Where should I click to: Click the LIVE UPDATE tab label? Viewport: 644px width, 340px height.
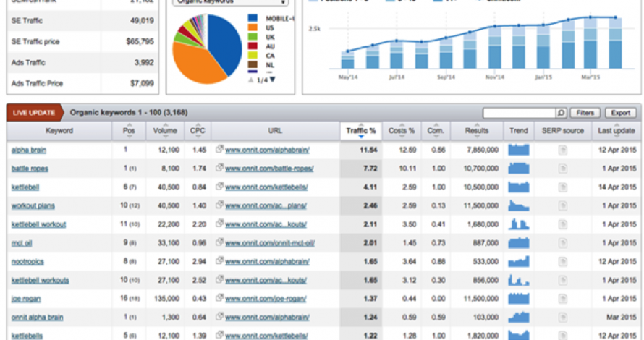pyautogui.click(x=34, y=113)
